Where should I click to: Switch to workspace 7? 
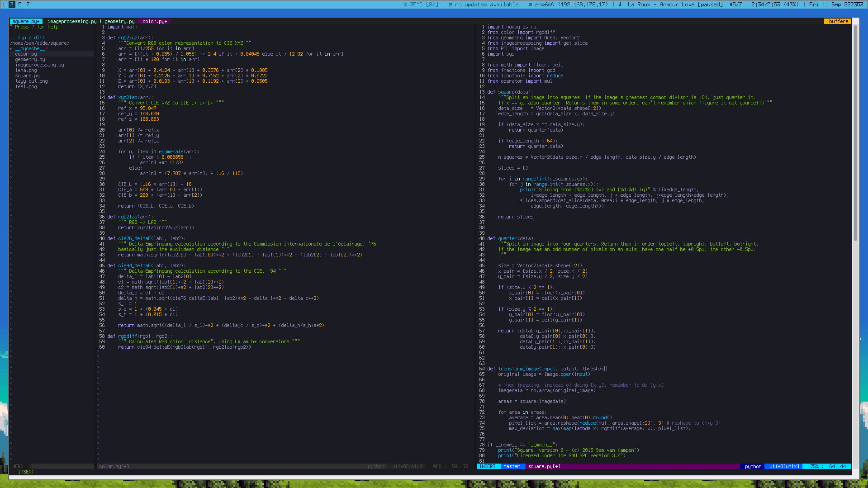click(x=28, y=5)
